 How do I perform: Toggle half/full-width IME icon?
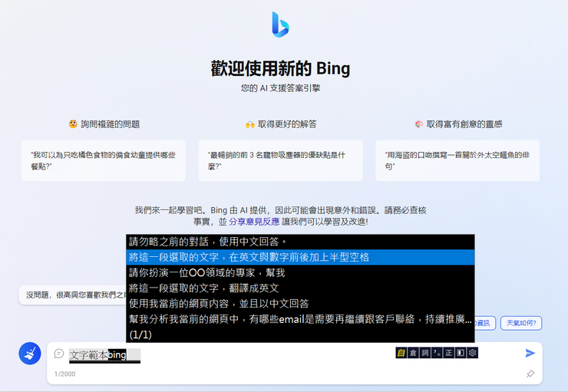click(461, 353)
